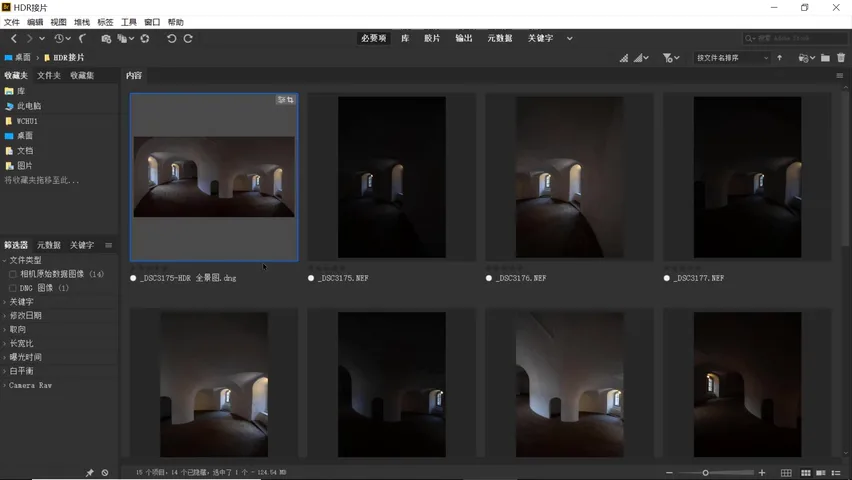Switch to 元数据 tab in filter panel

click(x=48, y=245)
